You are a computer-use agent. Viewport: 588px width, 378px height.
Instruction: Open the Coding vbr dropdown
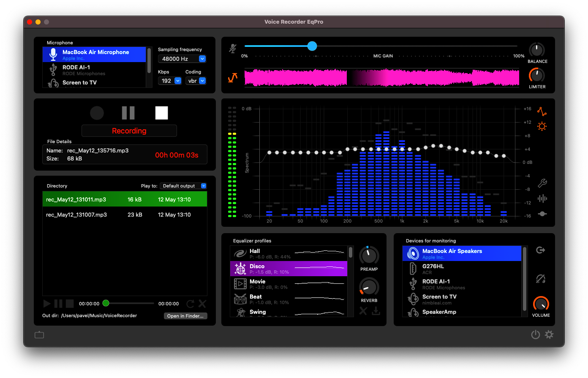click(x=196, y=81)
